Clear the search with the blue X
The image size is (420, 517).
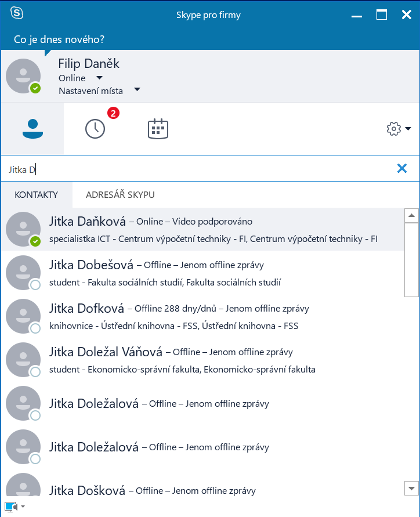point(402,168)
